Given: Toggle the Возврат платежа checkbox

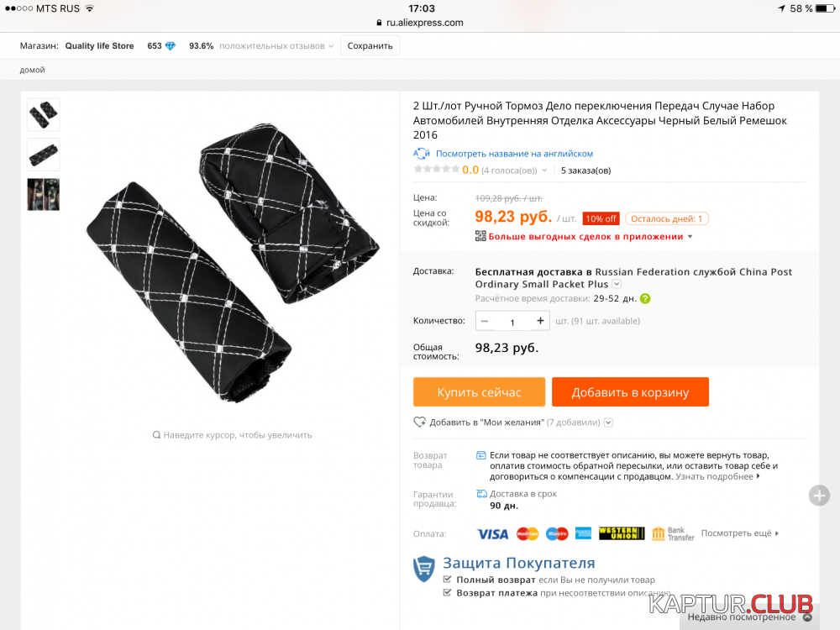Looking at the screenshot, I should tap(448, 592).
